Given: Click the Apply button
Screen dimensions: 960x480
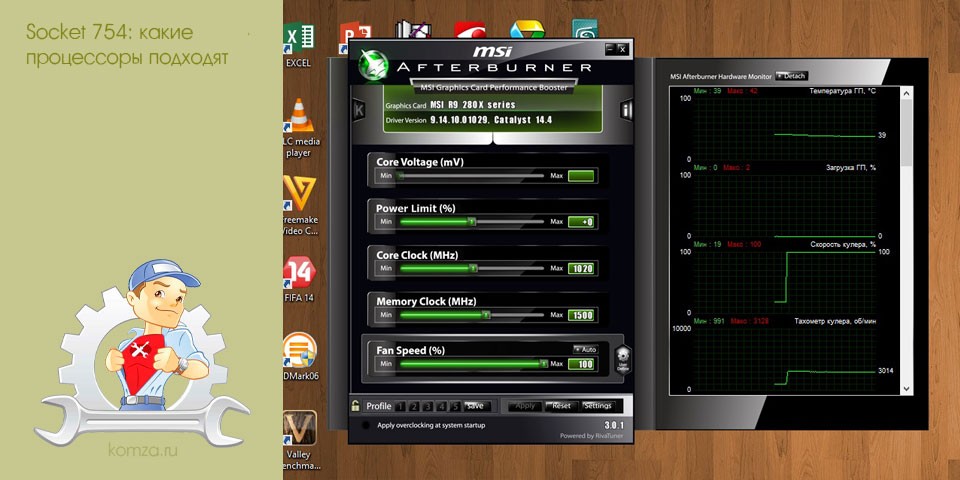Looking at the screenshot, I should tap(525, 405).
